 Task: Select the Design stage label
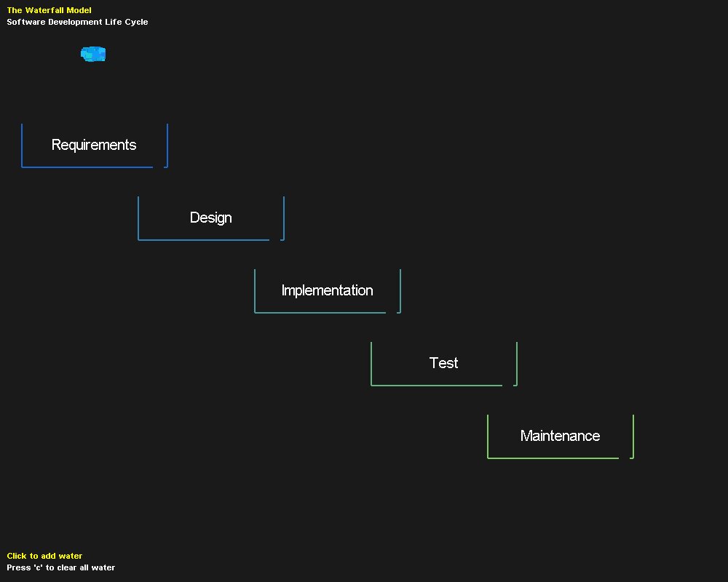point(210,218)
